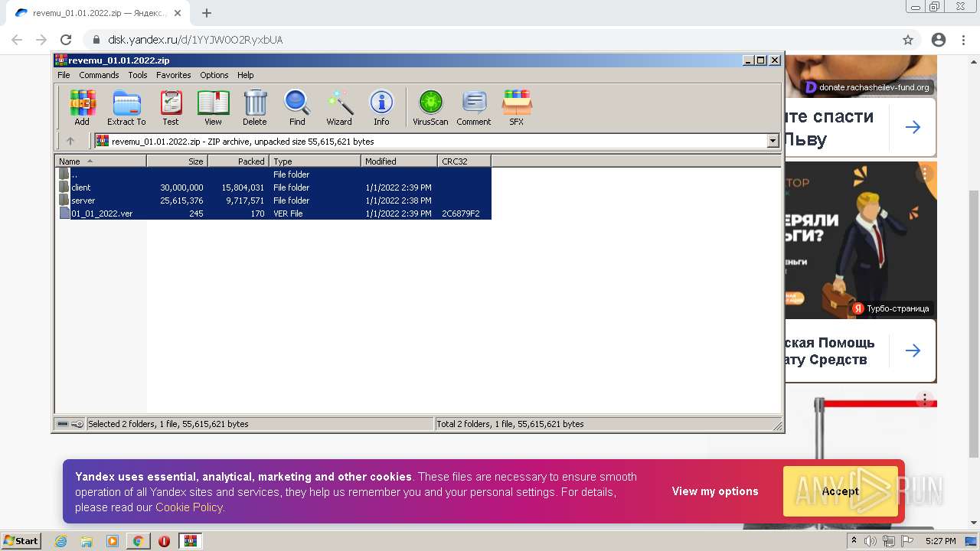Screen dimensions: 980x551
Task: Open the Chrome profile icon
Action: [939, 40]
